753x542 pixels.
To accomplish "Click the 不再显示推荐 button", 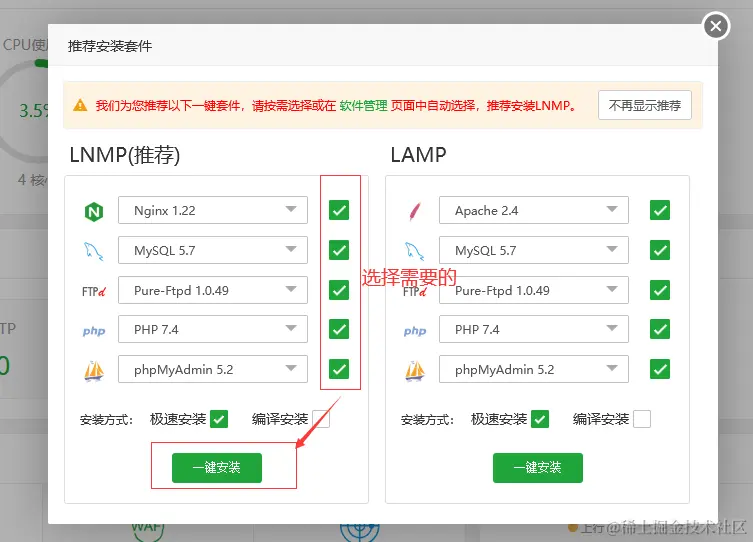I will click(x=645, y=105).
